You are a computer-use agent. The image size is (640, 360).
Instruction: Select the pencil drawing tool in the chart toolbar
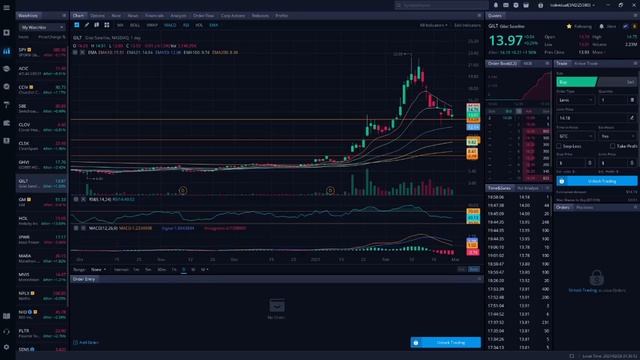(x=87, y=25)
